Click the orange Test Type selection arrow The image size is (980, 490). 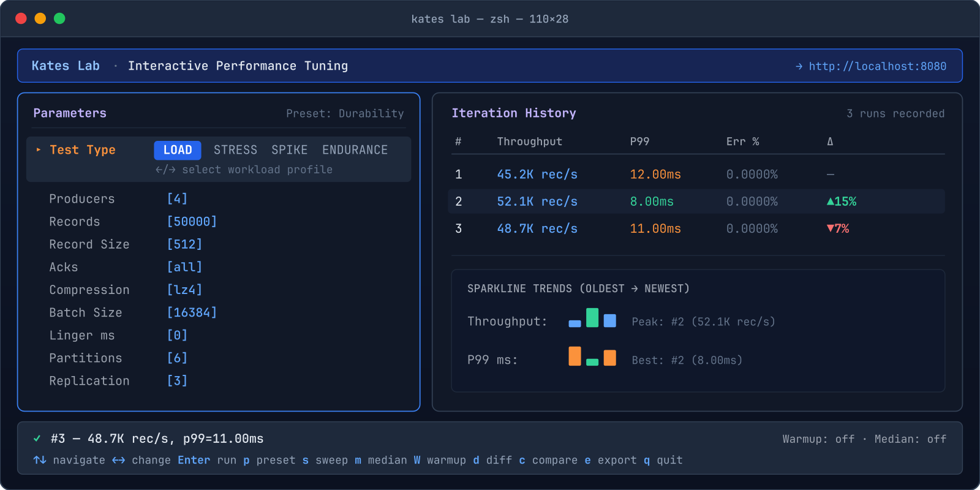39,149
